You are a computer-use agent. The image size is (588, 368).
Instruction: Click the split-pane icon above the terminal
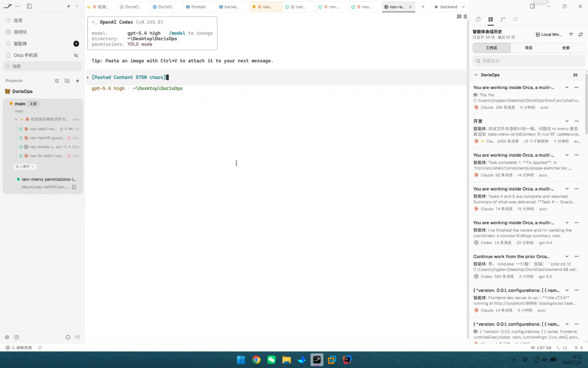pos(465,17)
